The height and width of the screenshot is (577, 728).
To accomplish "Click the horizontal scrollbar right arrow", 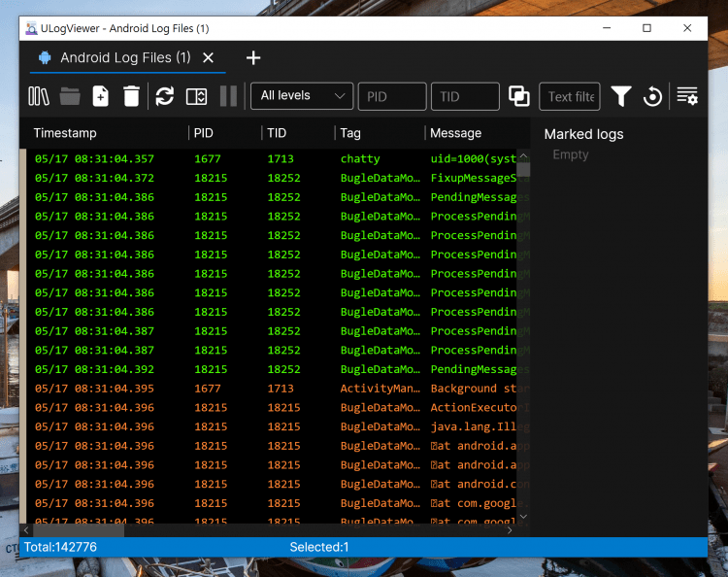I will (511, 530).
